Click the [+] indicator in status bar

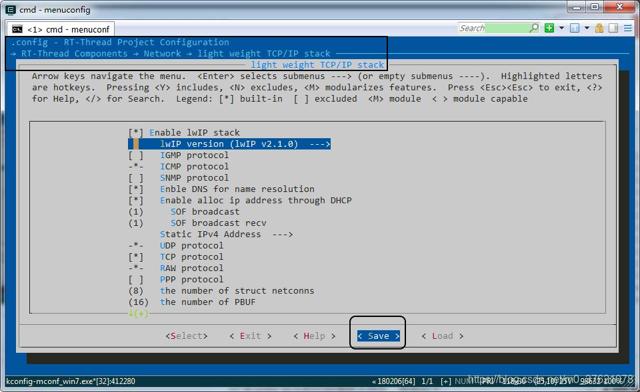pyautogui.click(x=446, y=381)
